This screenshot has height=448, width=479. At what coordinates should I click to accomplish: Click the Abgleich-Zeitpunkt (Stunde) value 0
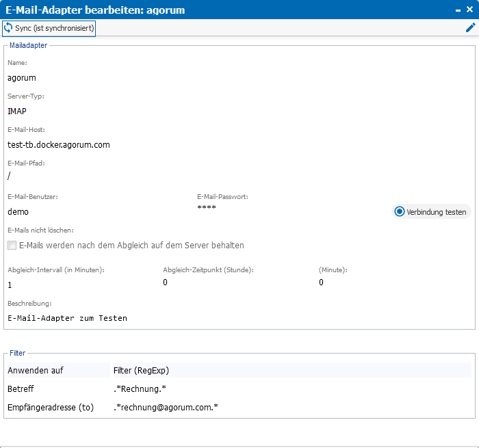pos(165,282)
